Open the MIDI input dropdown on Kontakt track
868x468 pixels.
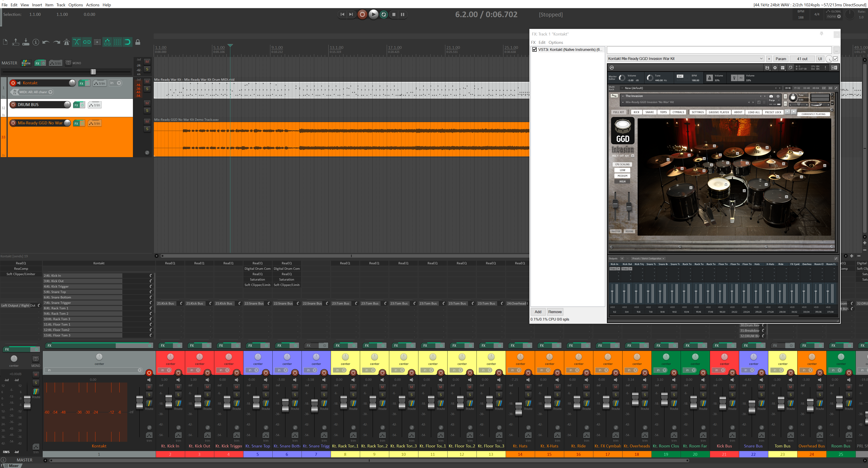[51, 92]
